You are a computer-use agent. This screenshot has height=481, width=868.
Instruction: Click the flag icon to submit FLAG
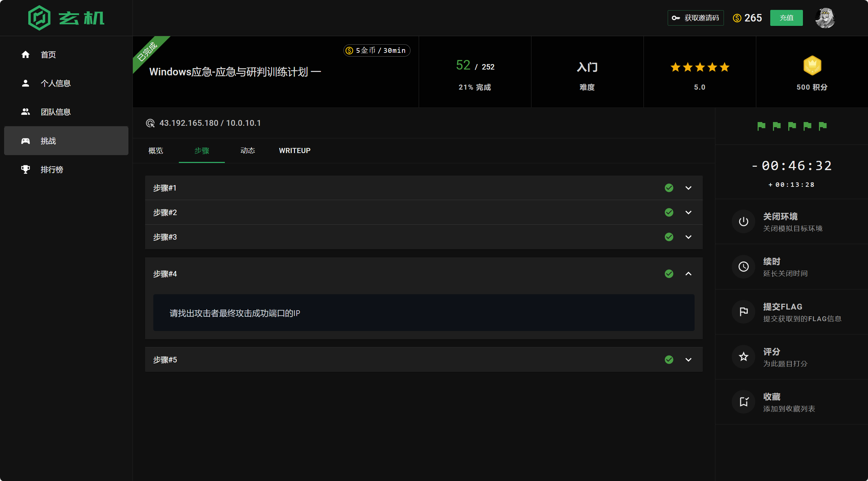(x=743, y=312)
